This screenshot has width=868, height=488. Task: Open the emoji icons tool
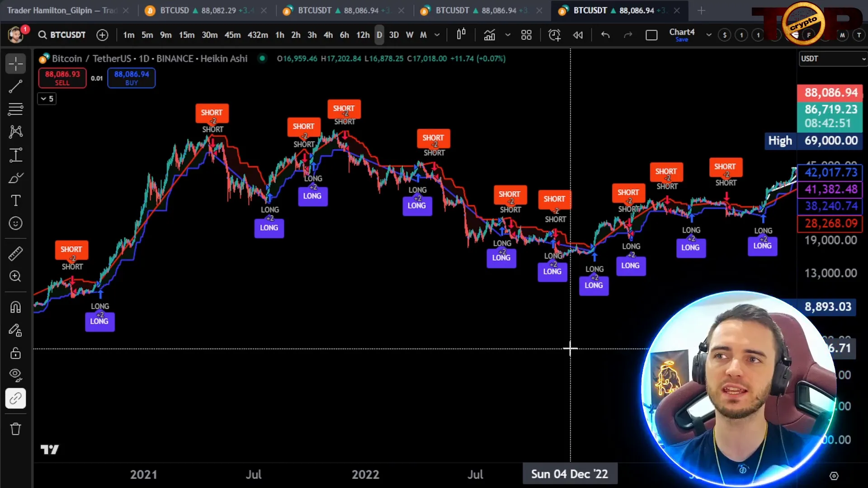click(x=15, y=223)
